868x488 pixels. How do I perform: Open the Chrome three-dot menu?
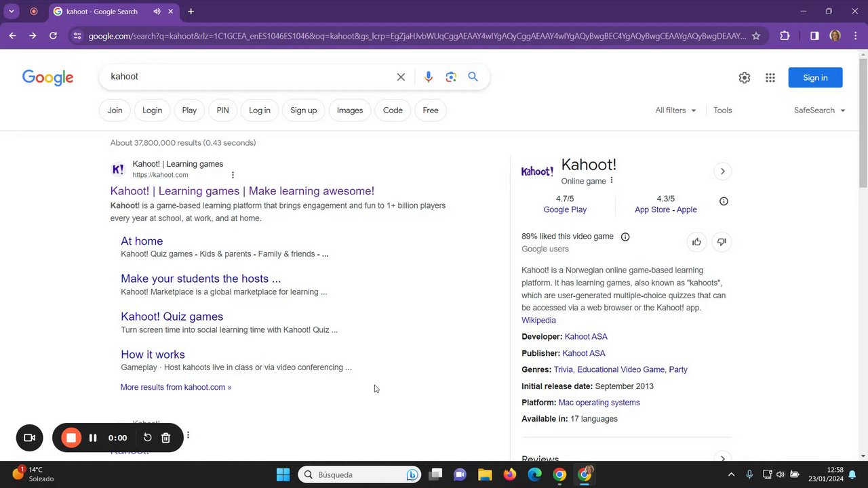[x=855, y=36]
